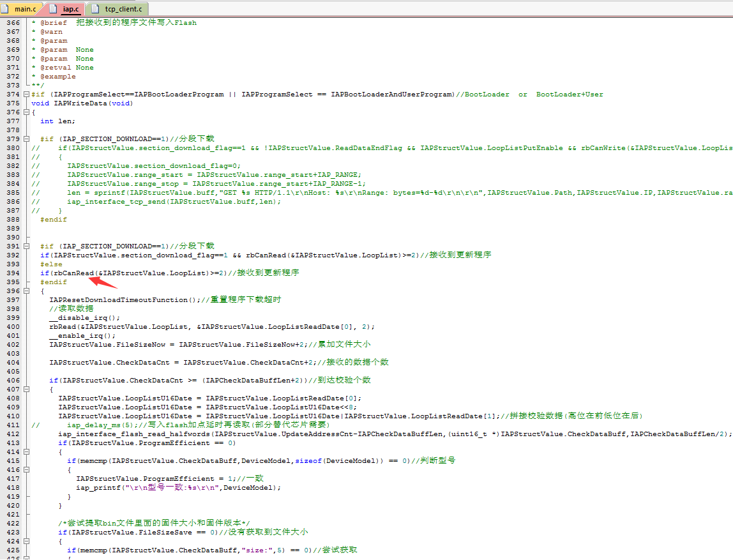The width and height of the screenshot is (733, 560).
Task: Click 'IAPStructValue.FileSizeSave == 0' condition
Action: pyautogui.click(x=142, y=533)
